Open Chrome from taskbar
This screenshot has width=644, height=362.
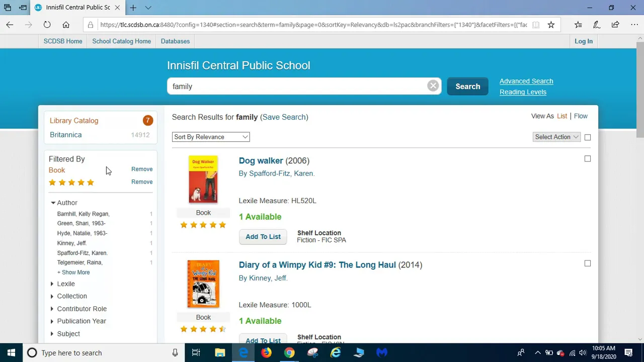click(289, 353)
